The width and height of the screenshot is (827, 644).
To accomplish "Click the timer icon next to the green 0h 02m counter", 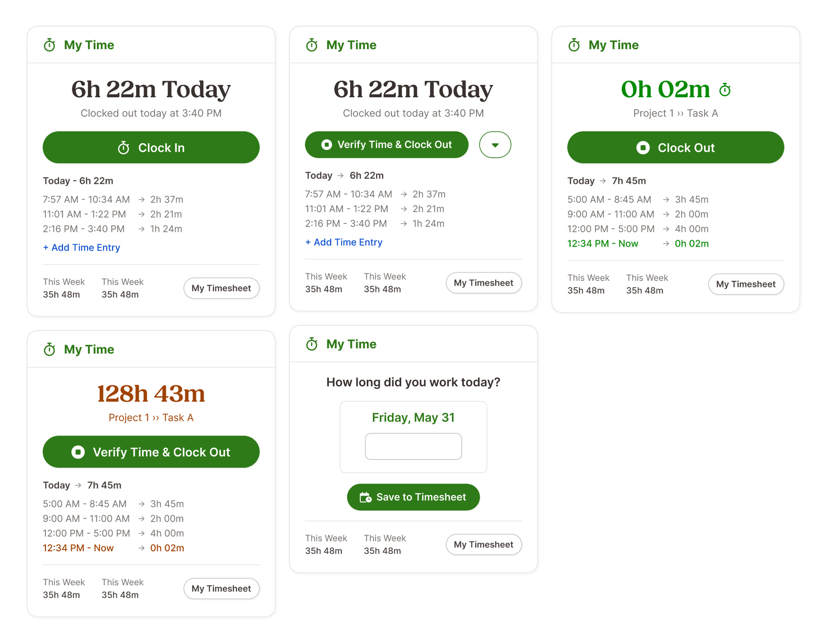I will click(726, 89).
